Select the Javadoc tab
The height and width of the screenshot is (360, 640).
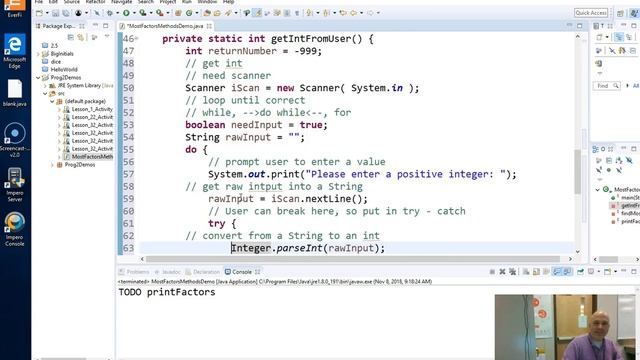coord(167,272)
